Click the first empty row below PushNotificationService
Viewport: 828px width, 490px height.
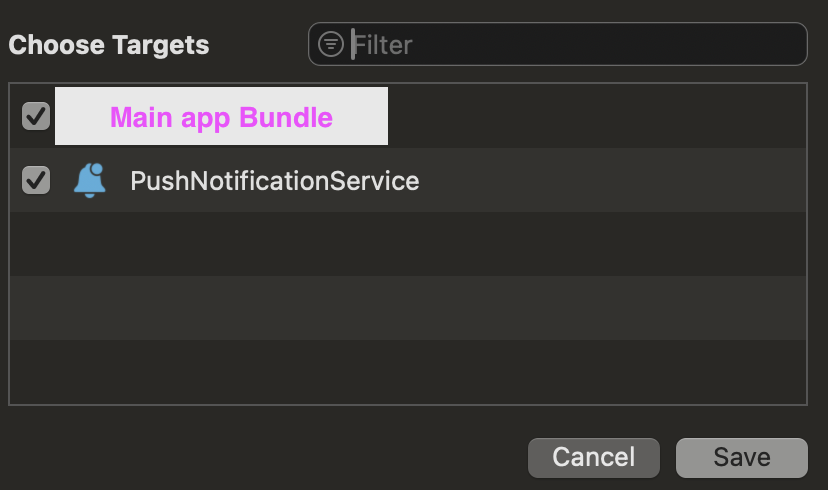[x=407, y=244]
